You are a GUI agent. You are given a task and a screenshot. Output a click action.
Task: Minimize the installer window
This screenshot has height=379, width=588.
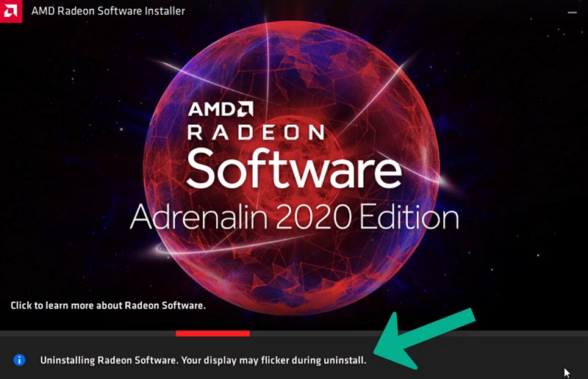pos(573,12)
